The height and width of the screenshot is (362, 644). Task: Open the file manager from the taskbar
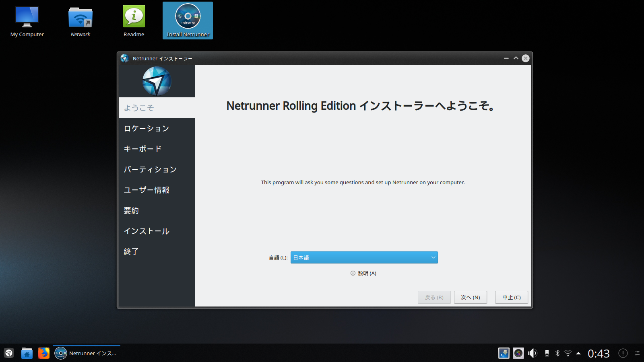coord(27,353)
